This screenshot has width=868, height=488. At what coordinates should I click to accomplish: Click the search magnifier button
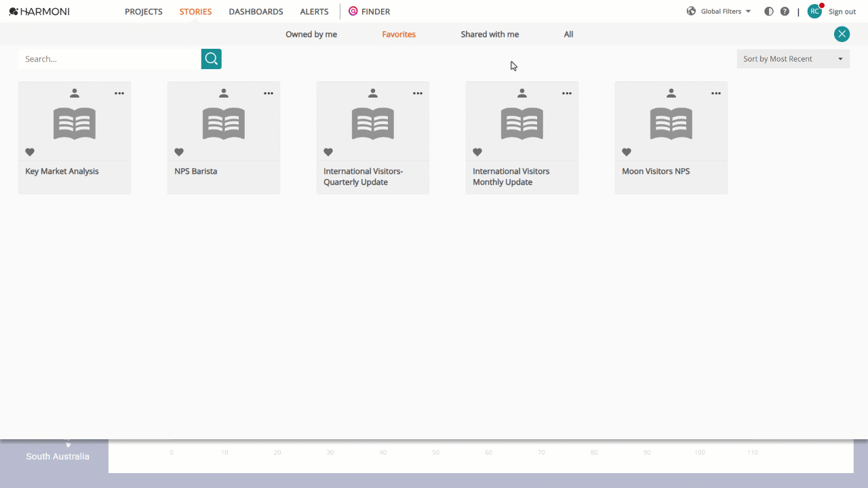tap(212, 59)
